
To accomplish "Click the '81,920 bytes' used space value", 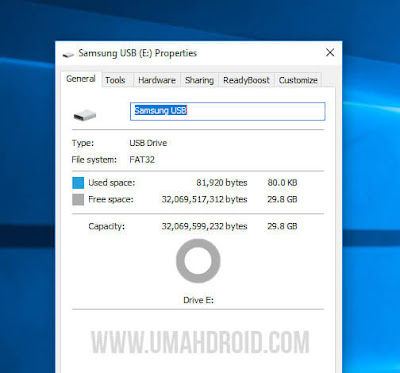I will (222, 183).
